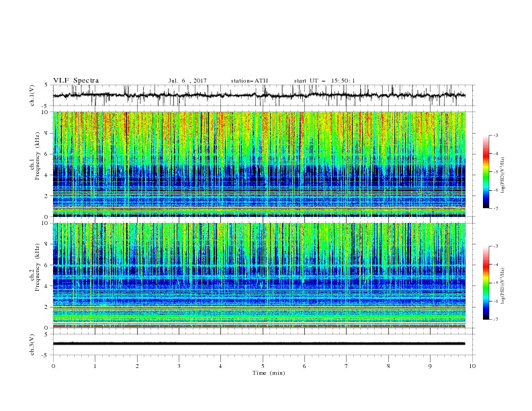Screen dimensions: 532x411
Task: Click the 'VLF Spectra' title text
Action: click(x=76, y=81)
